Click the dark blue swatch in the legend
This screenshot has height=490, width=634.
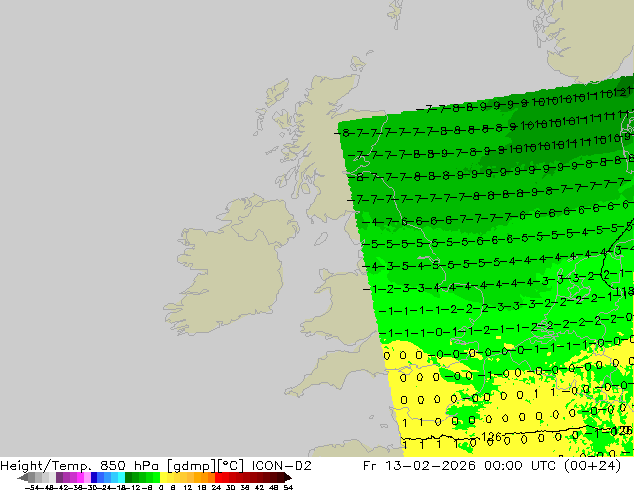[94, 477]
